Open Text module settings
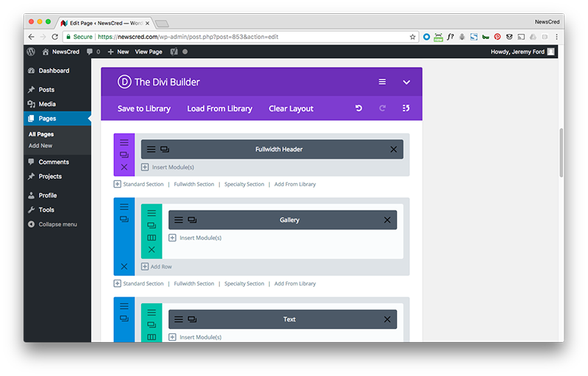588x376 pixels. tap(179, 319)
